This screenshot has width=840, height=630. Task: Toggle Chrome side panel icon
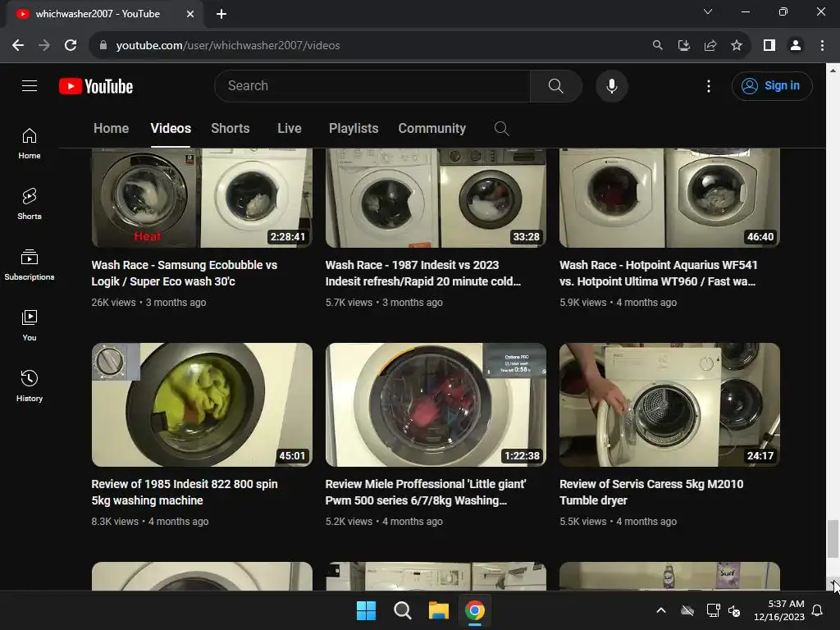pyautogui.click(x=769, y=46)
